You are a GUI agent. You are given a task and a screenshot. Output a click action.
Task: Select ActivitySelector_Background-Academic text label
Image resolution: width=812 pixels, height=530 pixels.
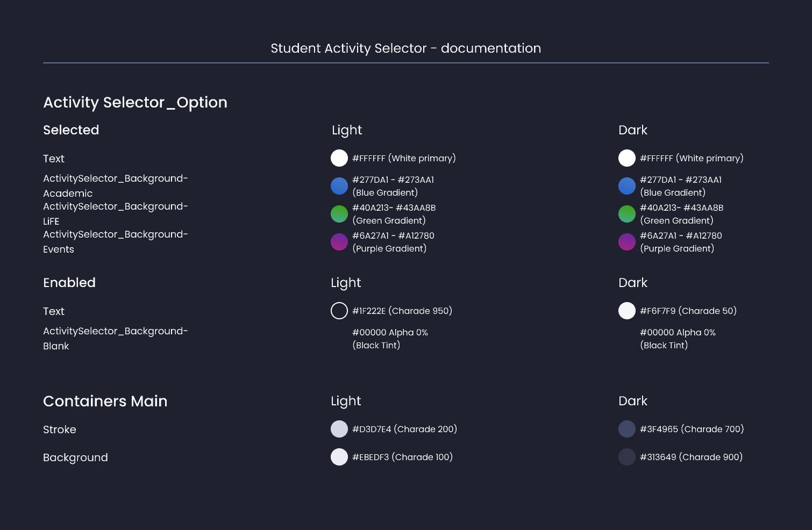pyautogui.click(x=116, y=185)
